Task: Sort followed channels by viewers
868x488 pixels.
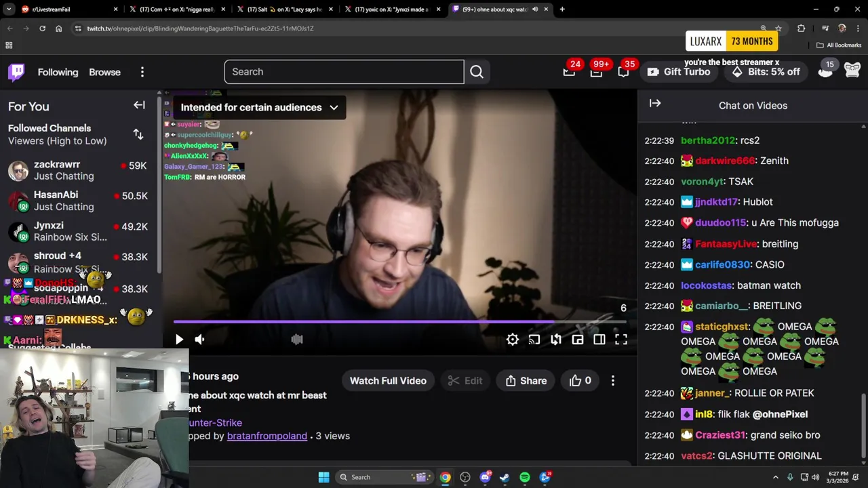Action: (138, 134)
